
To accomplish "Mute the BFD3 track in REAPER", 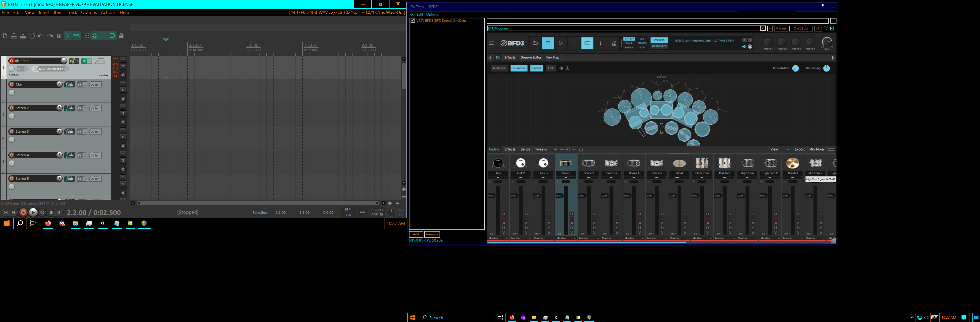I will (x=123, y=60).
